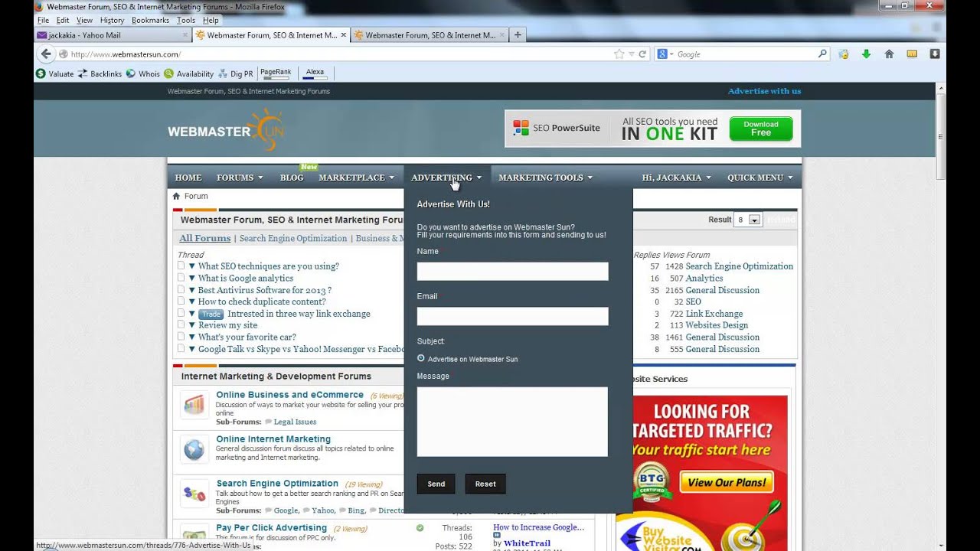This screenshot has width=980, height=551.
Task: Expand the FORUMS navigation dropdown
Action: coord(240,178)
